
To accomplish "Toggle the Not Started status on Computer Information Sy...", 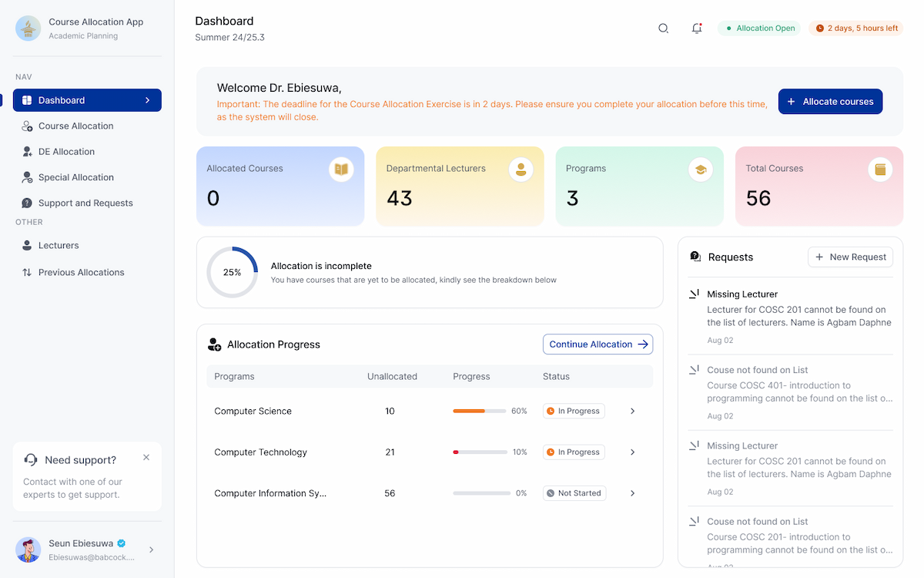I will pyautogui.click(x=574, y=492).
